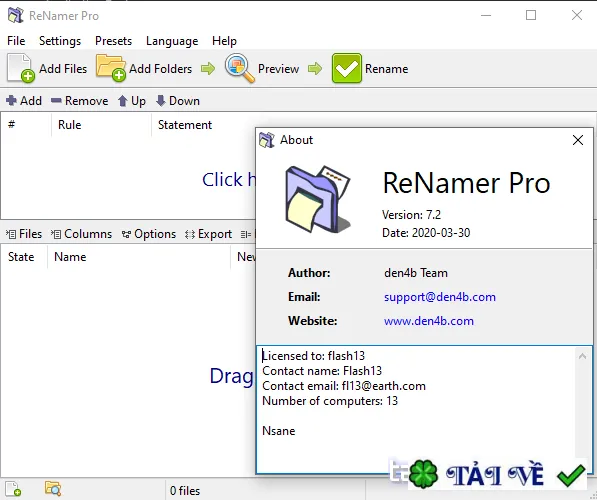
Task: Click the 'Version: 7.2' text
Action: pos(411,215)
